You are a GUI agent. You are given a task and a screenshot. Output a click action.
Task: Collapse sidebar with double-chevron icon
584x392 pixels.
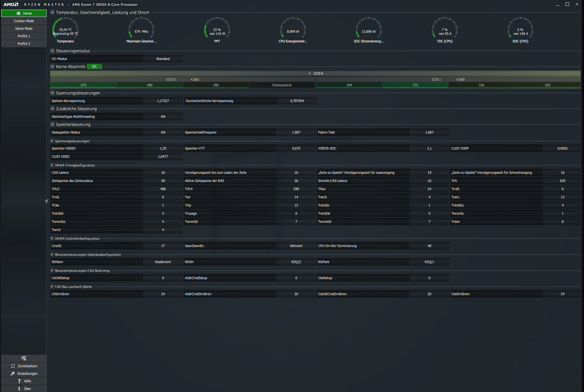coord(47,201)
